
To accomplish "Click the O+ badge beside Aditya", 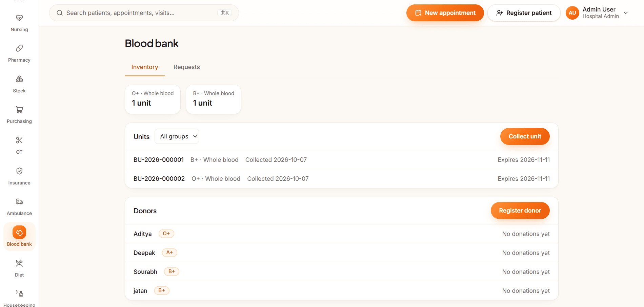I will (x=166, y=234).
